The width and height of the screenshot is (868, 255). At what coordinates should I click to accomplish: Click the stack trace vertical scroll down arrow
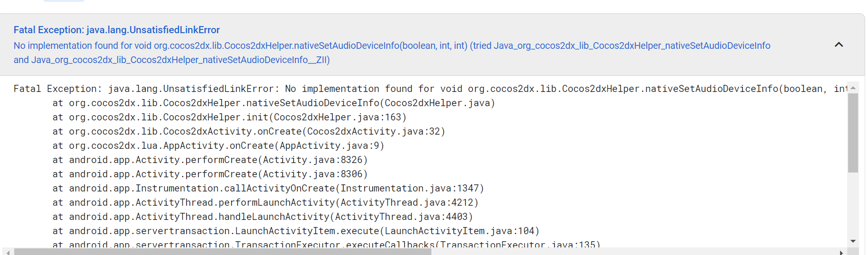[x=853, y=241]
